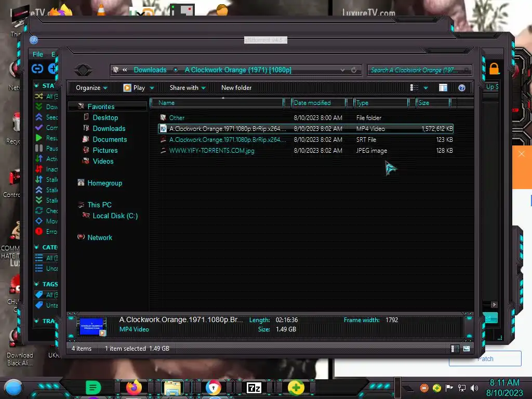Open Firefox from the taskbar
This screenshot has height=399, width=532.
click(134, 388)
